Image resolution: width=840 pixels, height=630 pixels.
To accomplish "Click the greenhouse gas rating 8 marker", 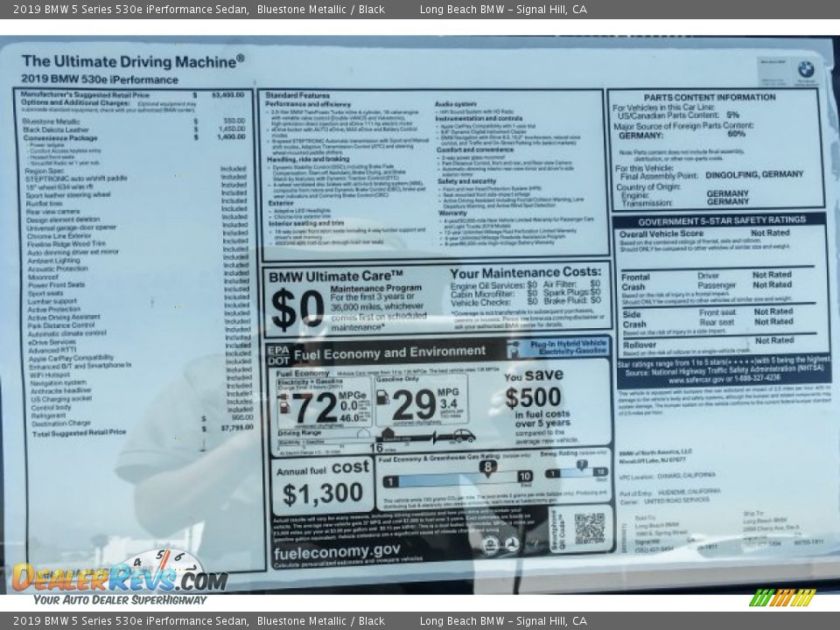I will click(487, 468).
